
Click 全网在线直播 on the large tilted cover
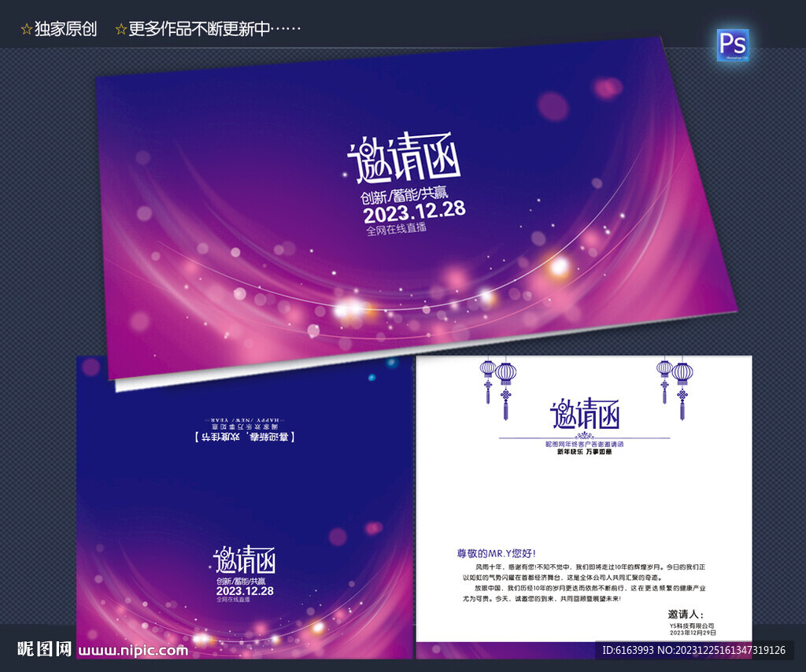(x=396, y=228)
